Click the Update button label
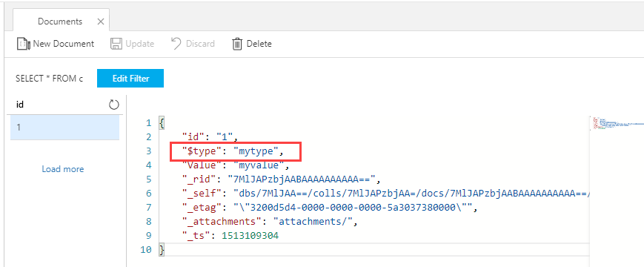The image size is (644, 267). tap(139, 44)
